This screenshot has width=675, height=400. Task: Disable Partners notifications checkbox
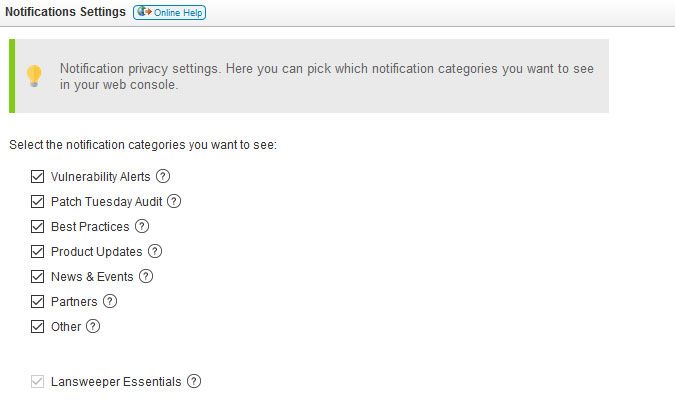pos(38,302)
